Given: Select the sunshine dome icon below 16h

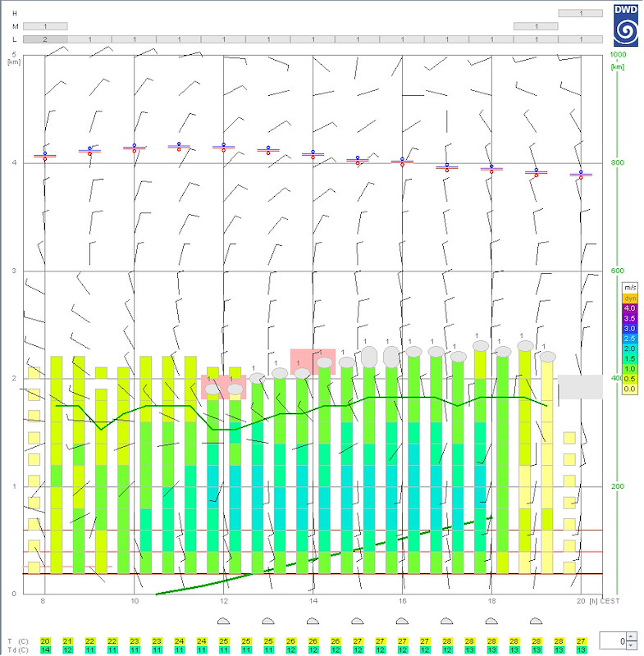Looking at the screenshot, I should click(402, 621).
